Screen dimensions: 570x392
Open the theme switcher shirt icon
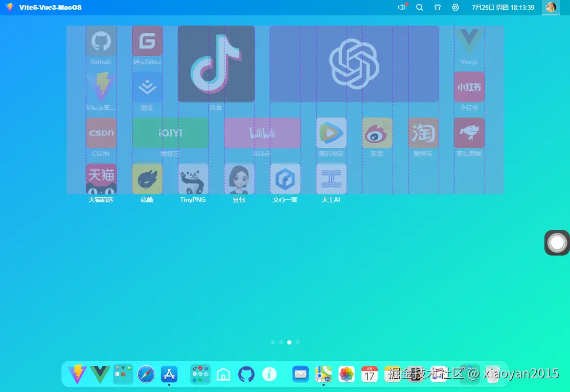pos(437,7)
